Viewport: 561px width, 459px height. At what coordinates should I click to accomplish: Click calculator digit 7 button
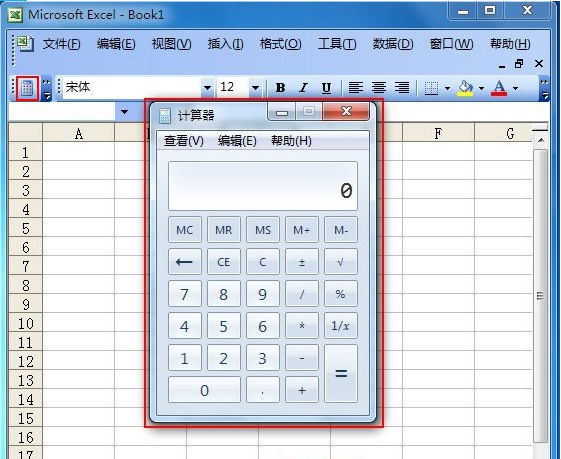click(185, 294)
